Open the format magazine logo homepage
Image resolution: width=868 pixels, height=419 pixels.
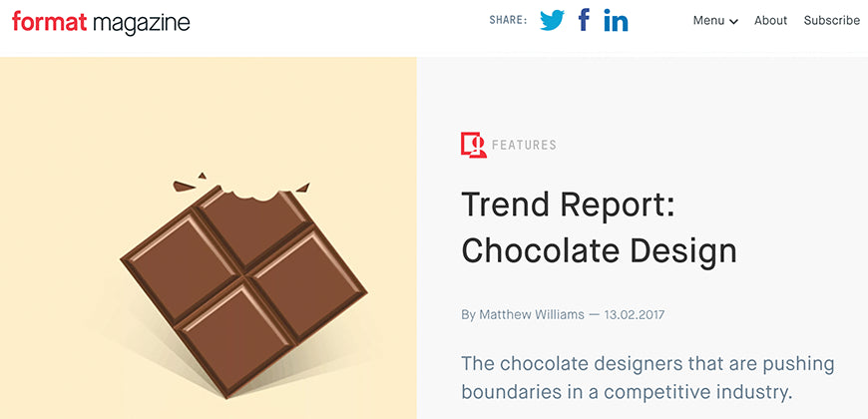(x=101, y=22)
